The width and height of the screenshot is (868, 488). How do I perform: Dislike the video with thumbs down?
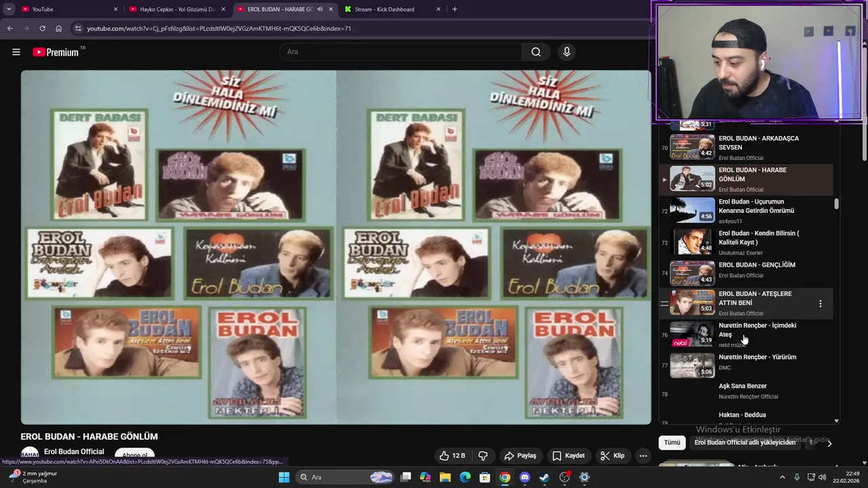pos(483,455)
